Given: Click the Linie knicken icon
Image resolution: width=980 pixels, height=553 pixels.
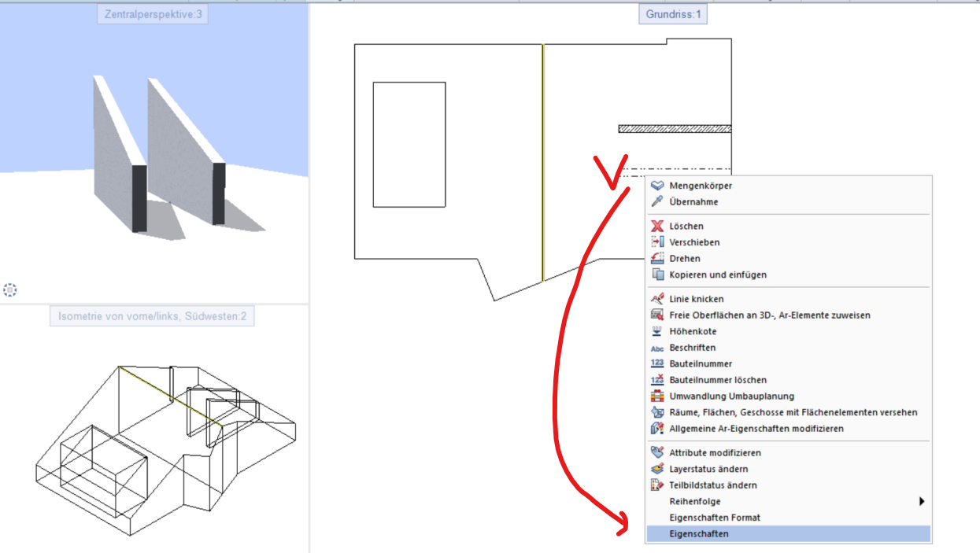Looking at the screenshot, I should (x=657, y=299).
